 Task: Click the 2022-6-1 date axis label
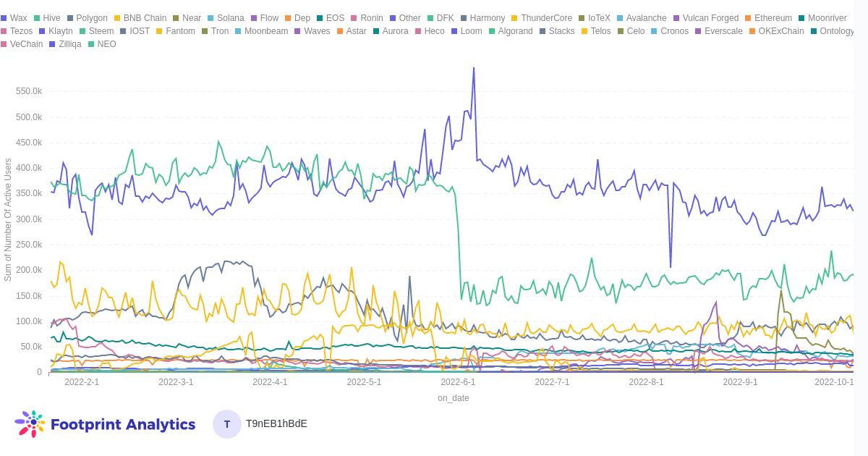coord(458,382)
